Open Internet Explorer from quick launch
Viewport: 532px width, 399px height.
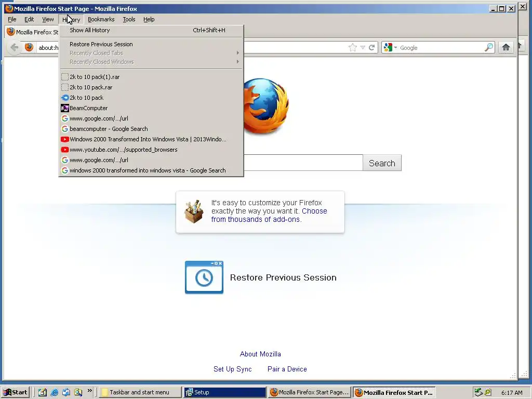54,392
